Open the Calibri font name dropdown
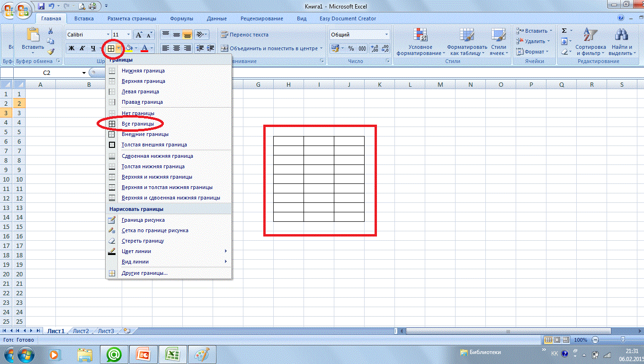Image resolution: width=644 pixels, height=364 pixels. [107, 35]
